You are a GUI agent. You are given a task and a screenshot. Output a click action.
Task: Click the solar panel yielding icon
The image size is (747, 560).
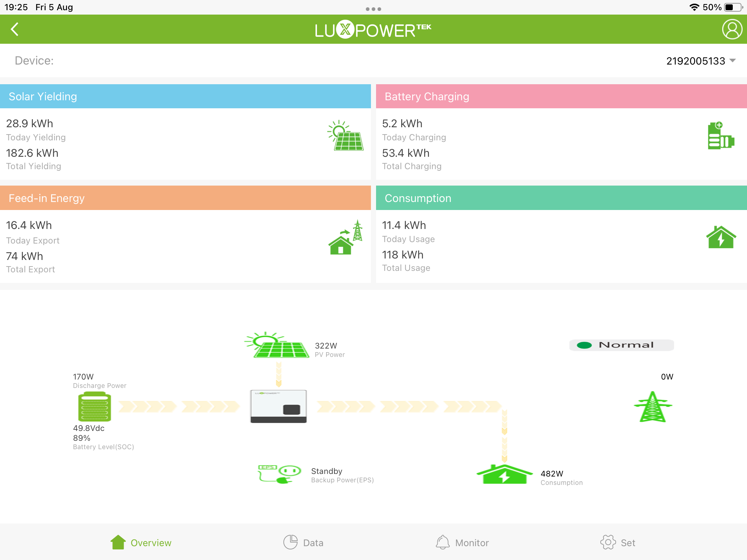[345, 136]
